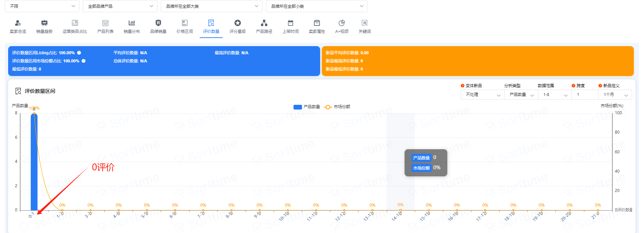Open the 品牌销量 brand sales tab
The height and width of the screenshot is (233, 644).
pyautogui.click(x=158, y=27)
